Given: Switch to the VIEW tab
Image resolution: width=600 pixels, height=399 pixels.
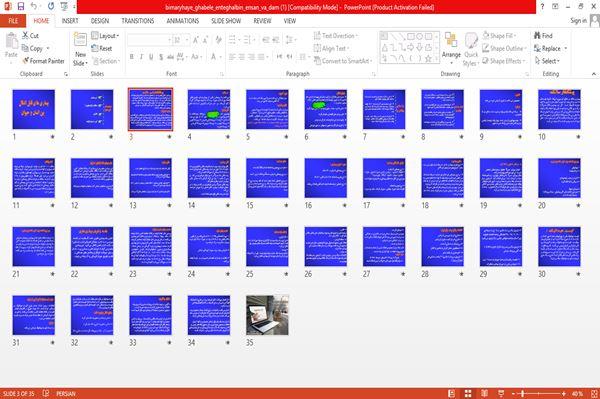Looking at the screenshot, I should [290, 21].
